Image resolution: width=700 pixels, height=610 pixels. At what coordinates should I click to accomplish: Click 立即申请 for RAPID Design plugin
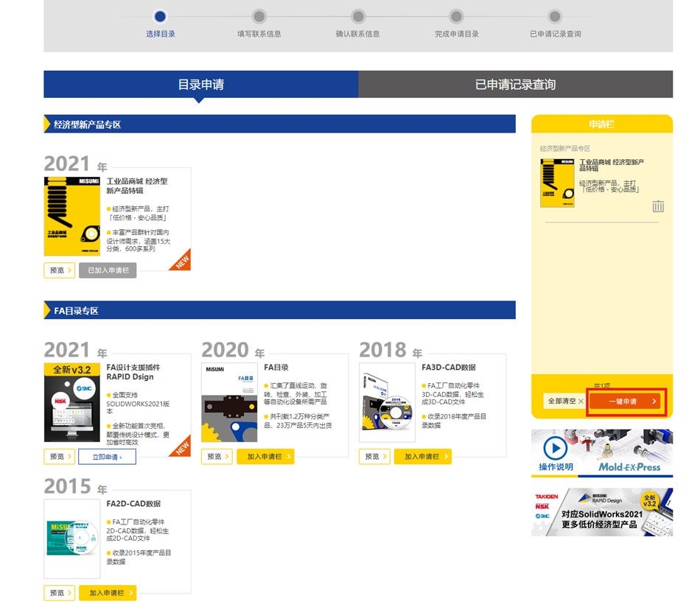pos(107,457)
